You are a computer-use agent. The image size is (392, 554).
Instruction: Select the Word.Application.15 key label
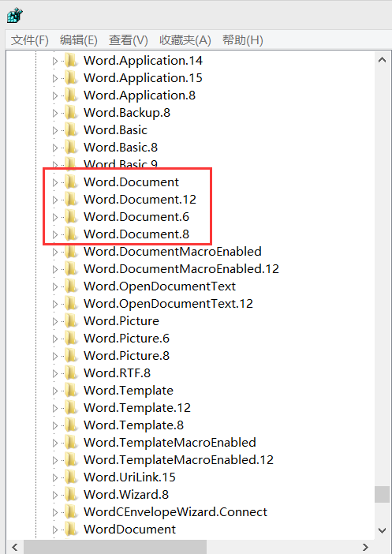tap(143, 78)
